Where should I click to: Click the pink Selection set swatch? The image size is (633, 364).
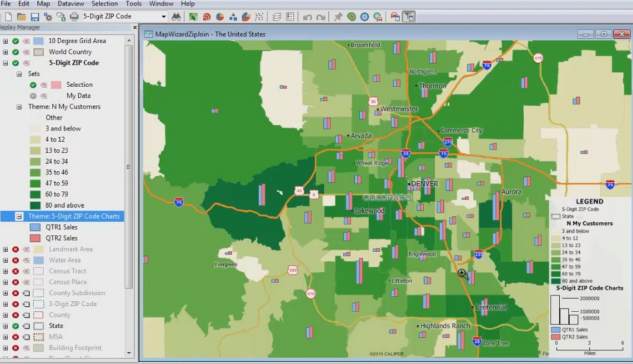(x=56, y=85)
